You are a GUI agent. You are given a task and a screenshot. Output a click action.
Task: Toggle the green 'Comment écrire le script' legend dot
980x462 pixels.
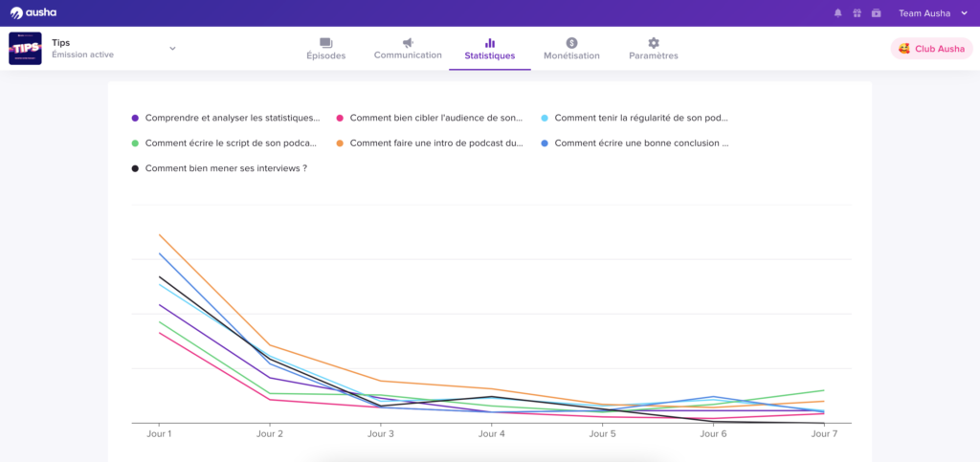[135, 143]
